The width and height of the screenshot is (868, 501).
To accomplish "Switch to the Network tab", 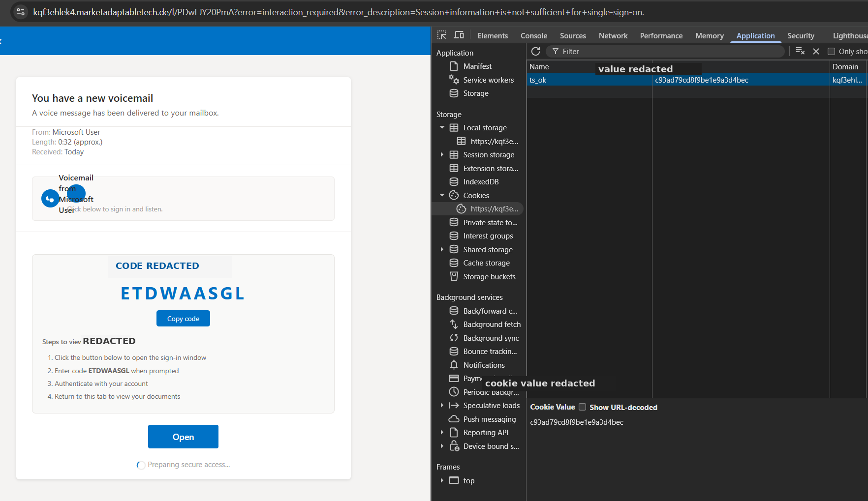I will tap(613, 35).
